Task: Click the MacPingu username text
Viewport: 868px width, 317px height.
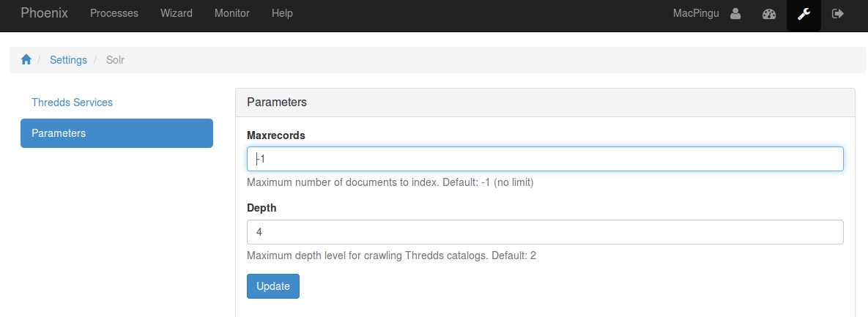Action: (696, 13)
